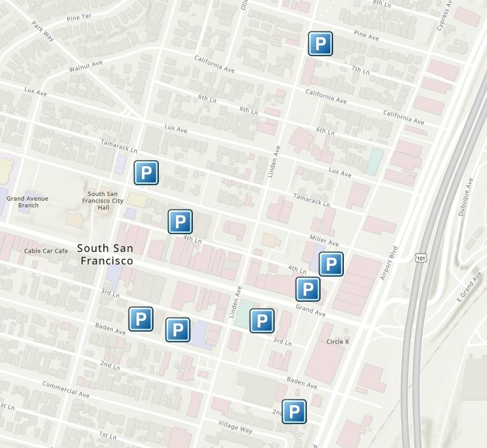Select the parking marker near 4th Ln by City Hall
Image resolution: width=487 pixels, height=448 pixels.
pyautogui.click(x=179, y=220)
